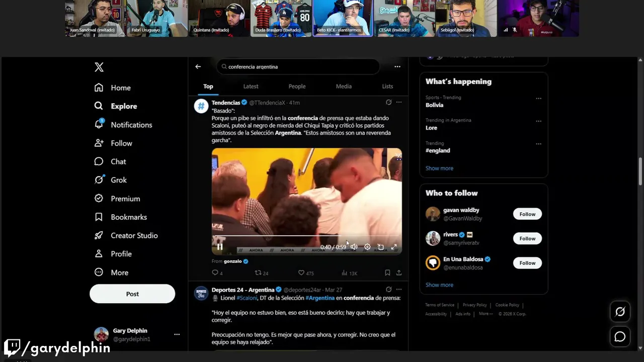Seek on the video progress bar
The height and width of the screenshot is (362, 644).
point(306,235)
